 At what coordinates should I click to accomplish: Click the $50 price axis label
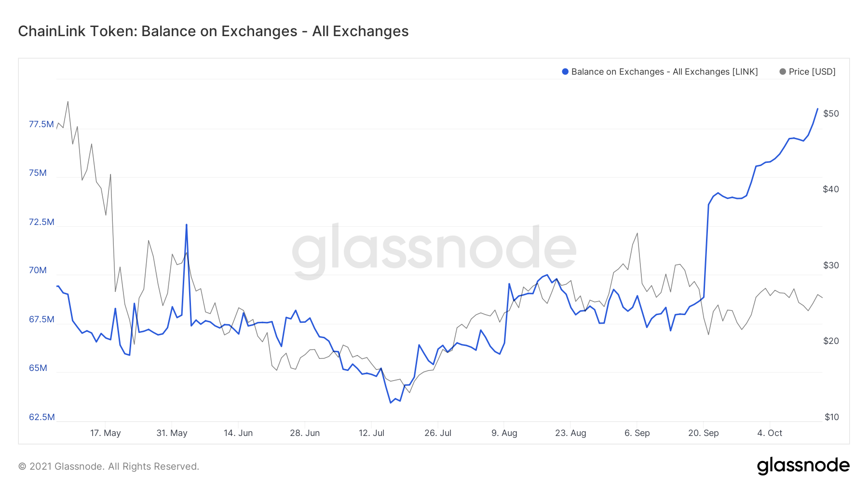coord(831,114)
